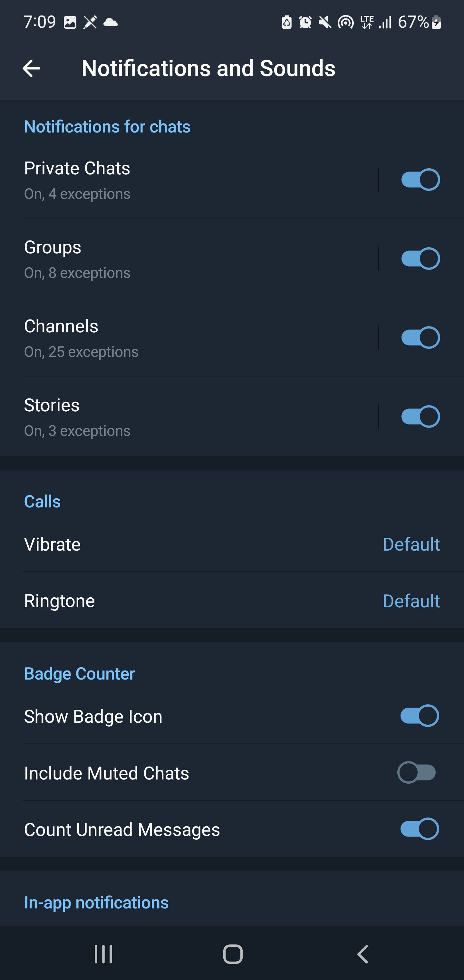Switch off Stories notifications
Screen dimensions: 464x980
click(420, 416)
